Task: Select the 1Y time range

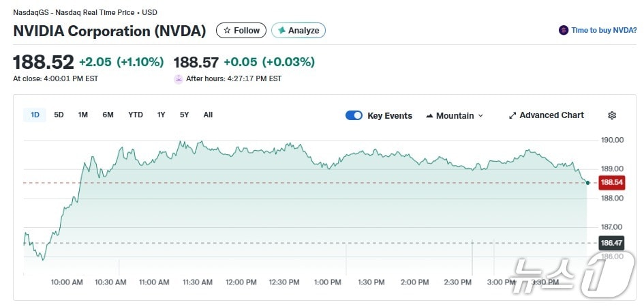Action: pos(161,115)
